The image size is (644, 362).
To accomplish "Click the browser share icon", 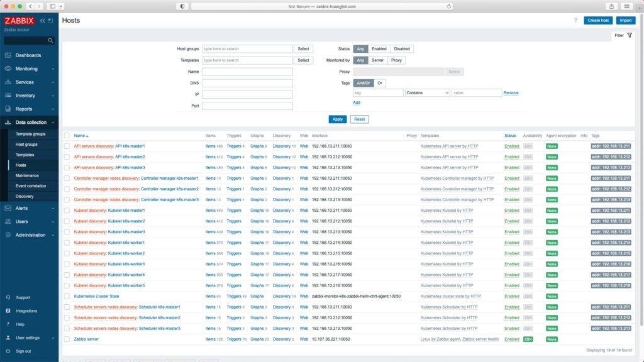I will (x=611, y=6).
